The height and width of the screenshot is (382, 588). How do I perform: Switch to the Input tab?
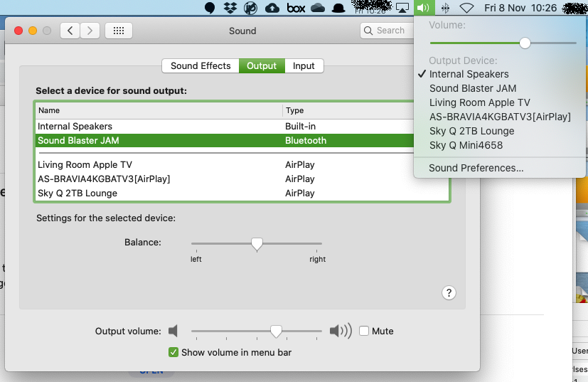coord(304,66)
